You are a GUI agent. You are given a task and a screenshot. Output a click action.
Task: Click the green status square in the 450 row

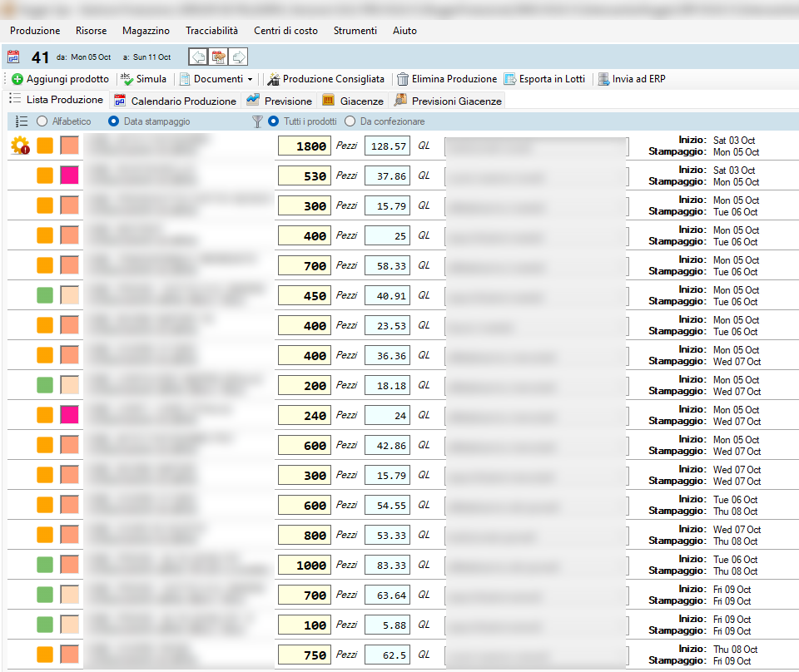click(x=45, y=294)
